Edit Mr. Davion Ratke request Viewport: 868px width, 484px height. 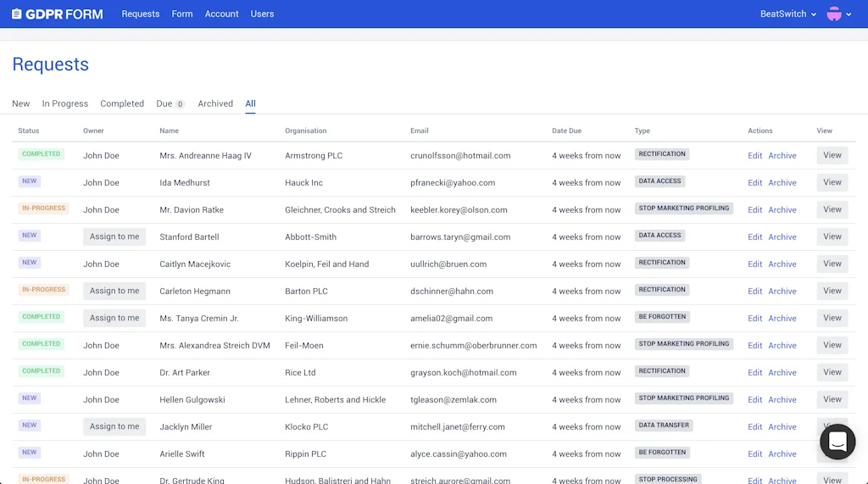[x=754, y=210]
